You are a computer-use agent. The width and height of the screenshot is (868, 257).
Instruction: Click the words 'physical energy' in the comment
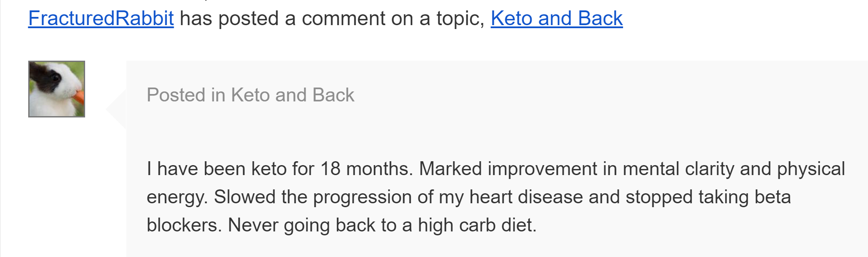(x=811, y=169)
